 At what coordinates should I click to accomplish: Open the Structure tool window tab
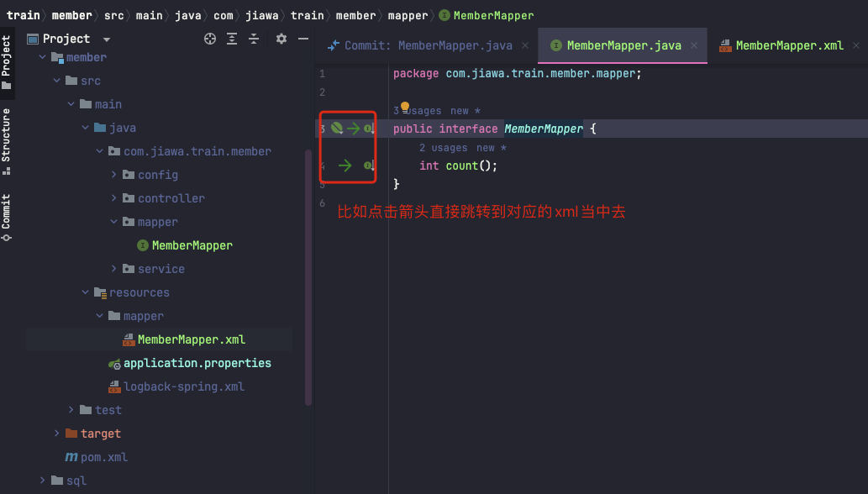click(x=6, y=142)
